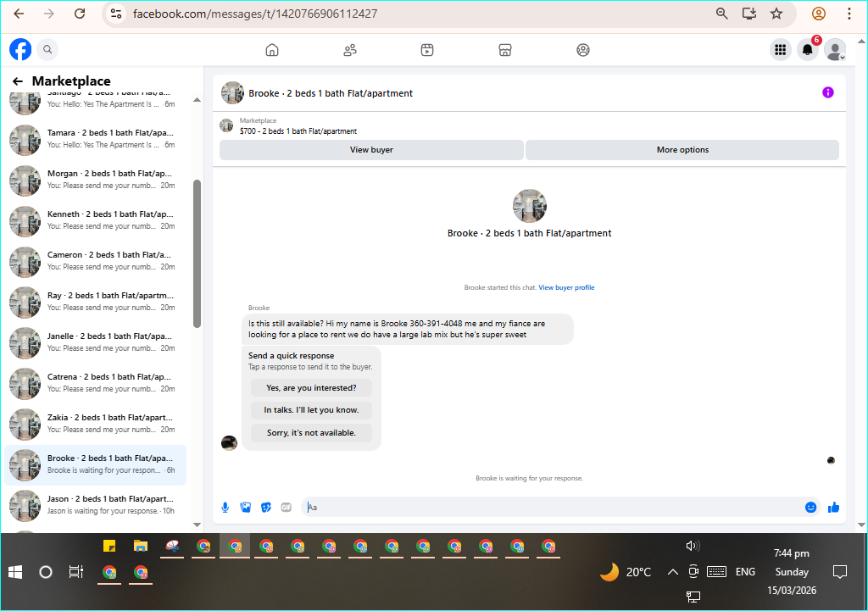Open the Friends icon in top navigation
This screenshot has width=868, height=611.
(x=350, y=50)
